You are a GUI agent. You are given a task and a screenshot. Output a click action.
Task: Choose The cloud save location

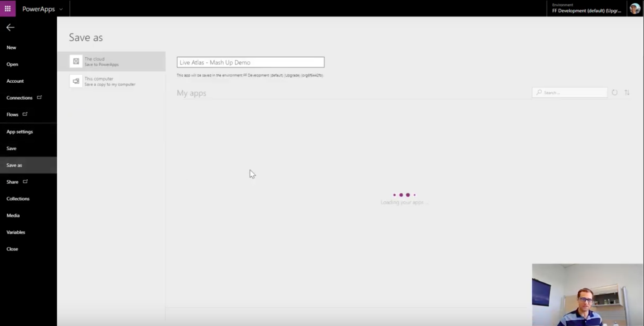[111, 61]
